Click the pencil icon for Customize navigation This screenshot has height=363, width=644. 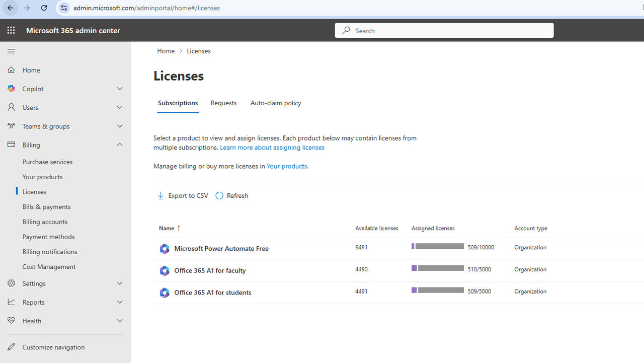[12, 347]
